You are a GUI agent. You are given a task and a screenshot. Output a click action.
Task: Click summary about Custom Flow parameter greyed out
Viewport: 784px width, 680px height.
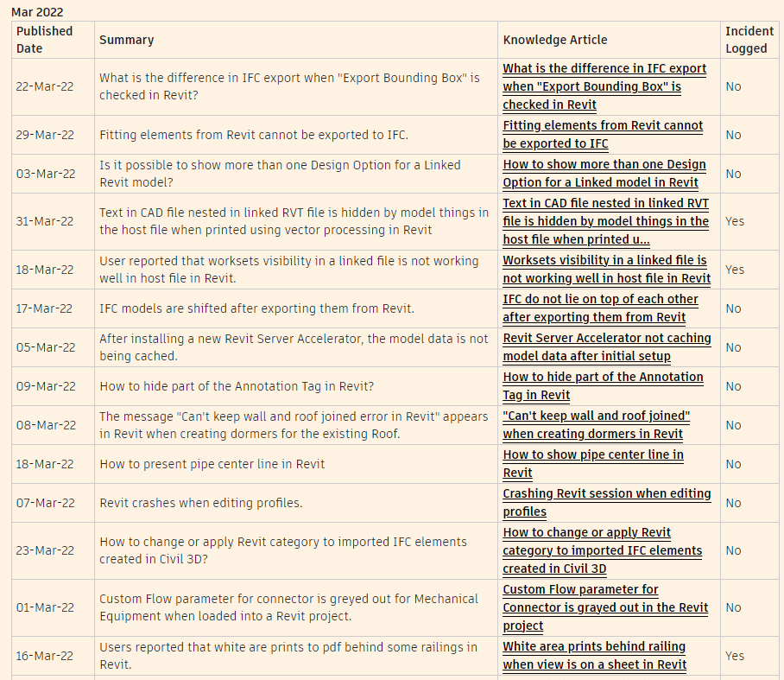[288, 607]
